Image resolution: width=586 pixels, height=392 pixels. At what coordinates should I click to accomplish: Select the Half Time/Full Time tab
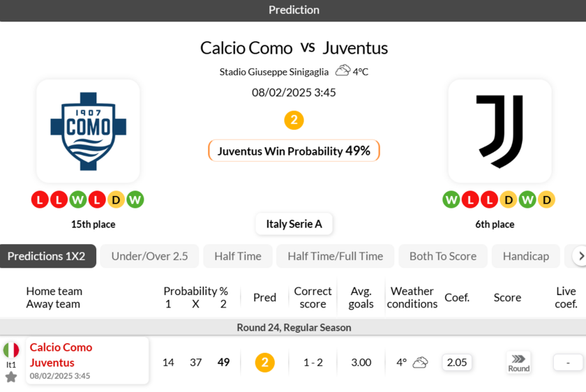coord(335,256)
